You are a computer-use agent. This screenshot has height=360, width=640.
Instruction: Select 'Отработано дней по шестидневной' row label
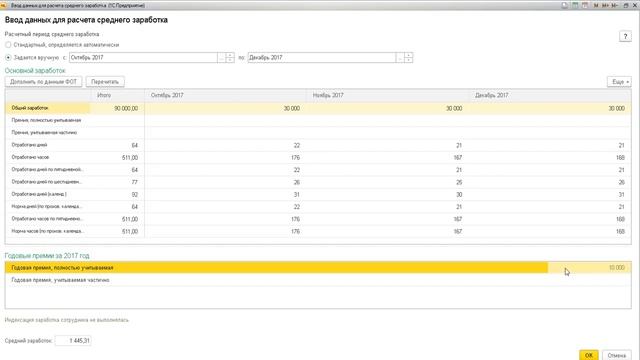pyautogui.click(x=47, y=182)
